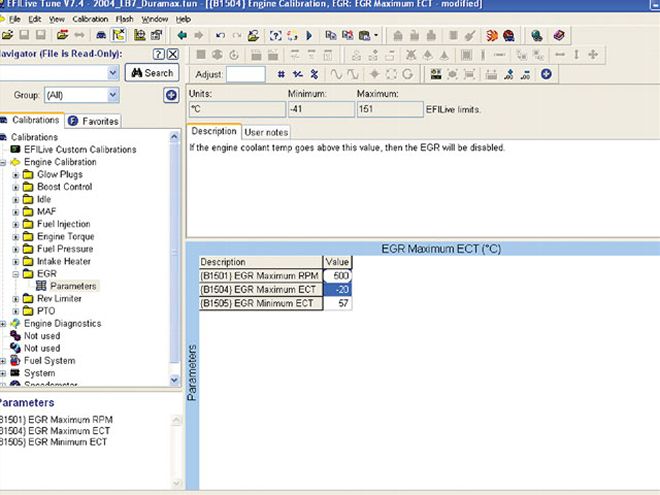Click the vertical Parameters side tab
Image resolution: width=660 pixels, height=495 pixels.
[192, 373]
